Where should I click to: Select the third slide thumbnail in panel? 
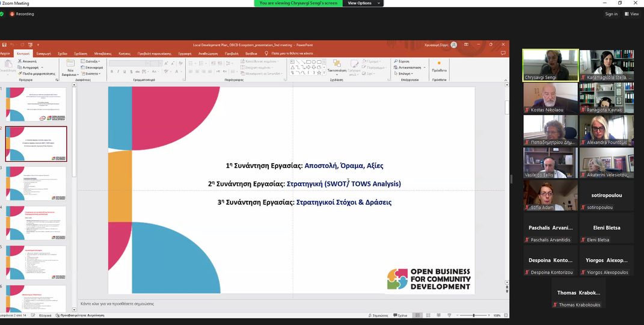click(x=36, y=184)
